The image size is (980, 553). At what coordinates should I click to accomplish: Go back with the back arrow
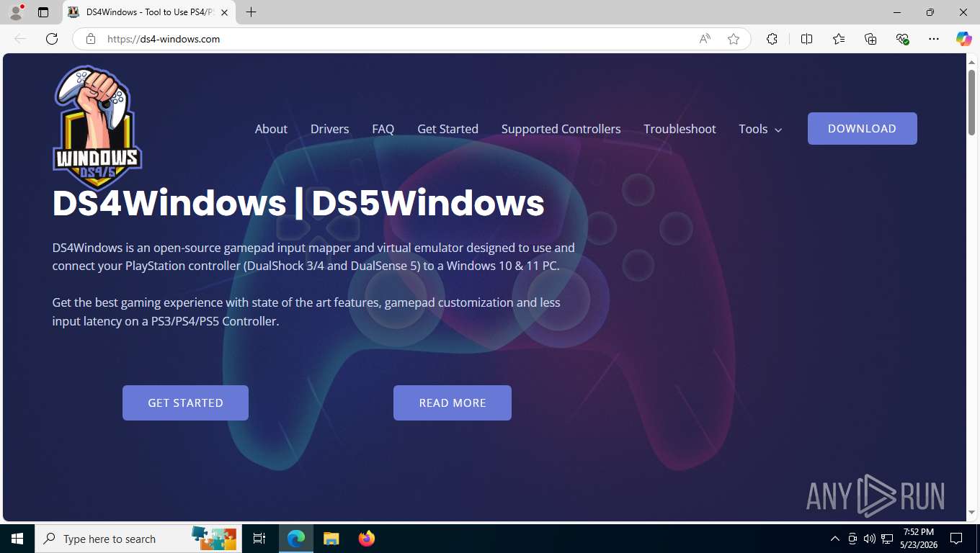pyautogui.click(x=20, y=39)
